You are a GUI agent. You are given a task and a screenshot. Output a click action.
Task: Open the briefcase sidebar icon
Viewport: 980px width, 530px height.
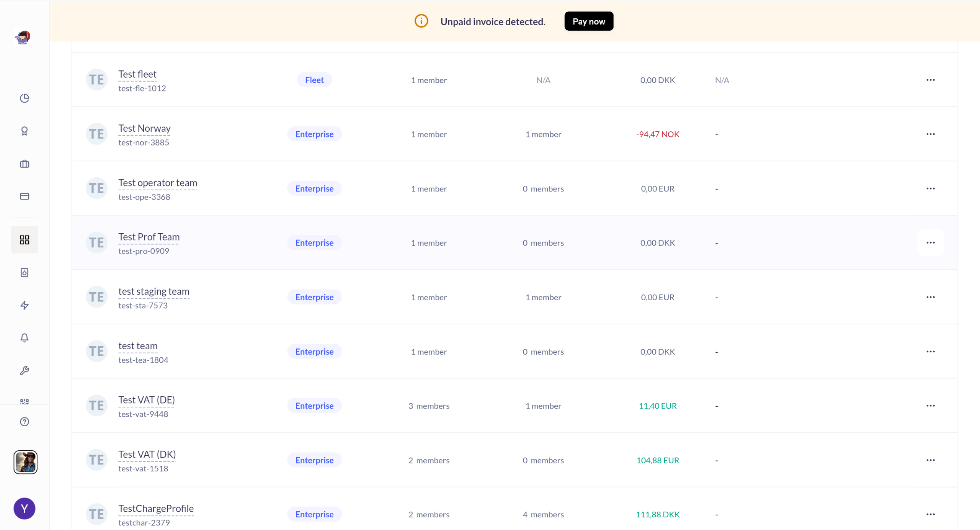24,164
